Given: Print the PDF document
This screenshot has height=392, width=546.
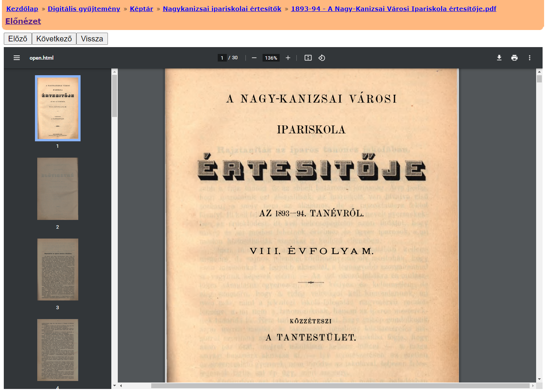Looking at the screenshot, I should [514, 58].
